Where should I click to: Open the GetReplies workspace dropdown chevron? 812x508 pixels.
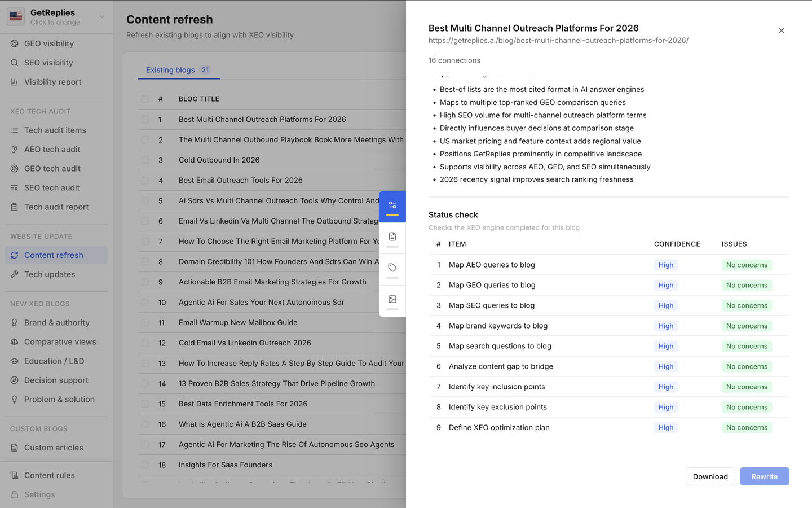point(102,17)
